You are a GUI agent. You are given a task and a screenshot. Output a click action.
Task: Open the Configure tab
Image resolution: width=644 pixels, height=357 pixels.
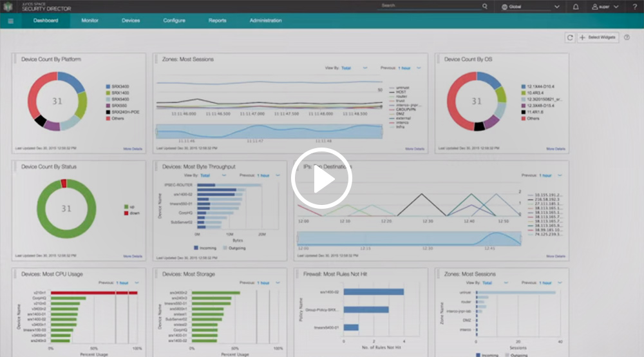[174, 21]
